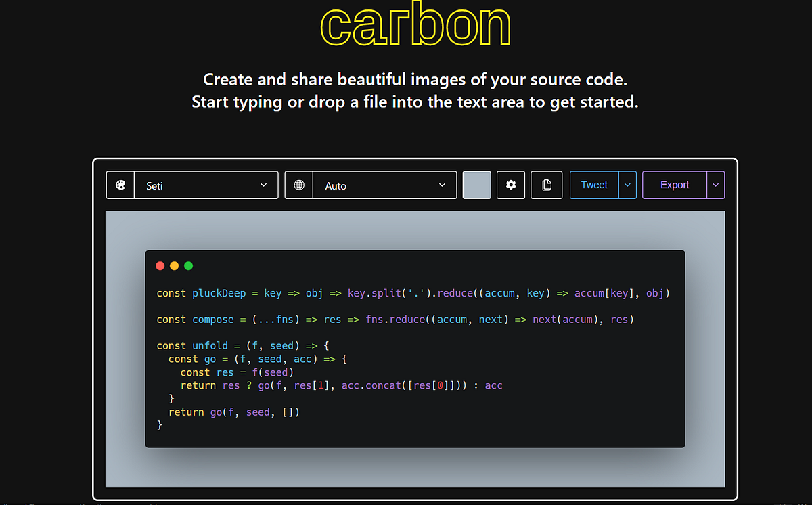Click the 'Create and share beautiful images' tagline

click(x=415, y=79)
